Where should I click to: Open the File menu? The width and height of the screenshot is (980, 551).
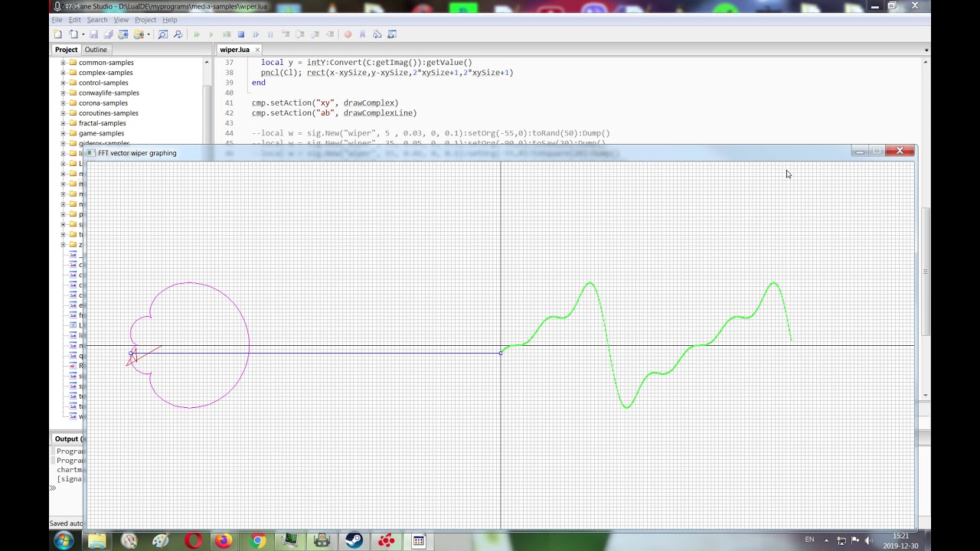[x=57, y=20]
